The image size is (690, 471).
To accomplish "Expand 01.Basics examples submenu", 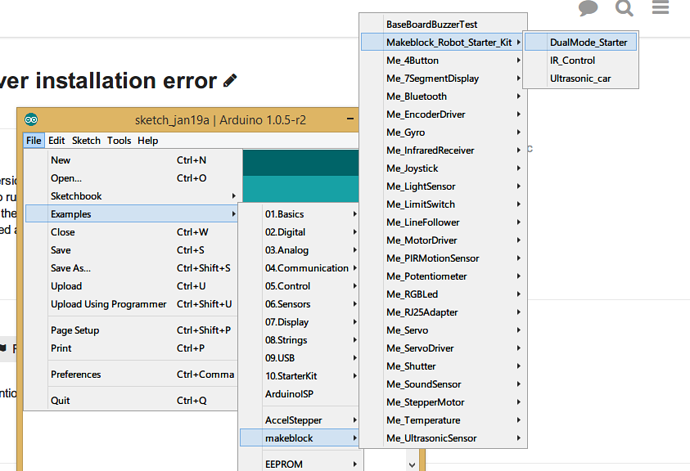I will (299, 214).
